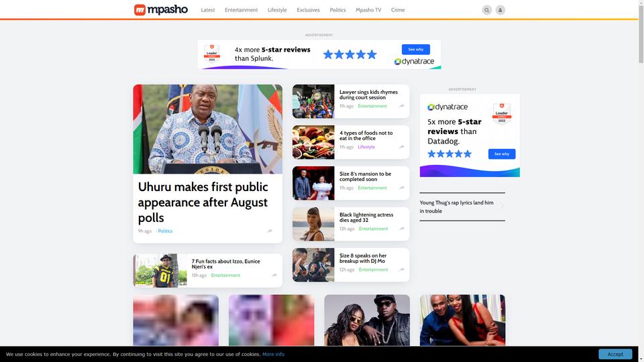Click the page vertical scrollbar
The image size is (644, 362).
[641, 33]
